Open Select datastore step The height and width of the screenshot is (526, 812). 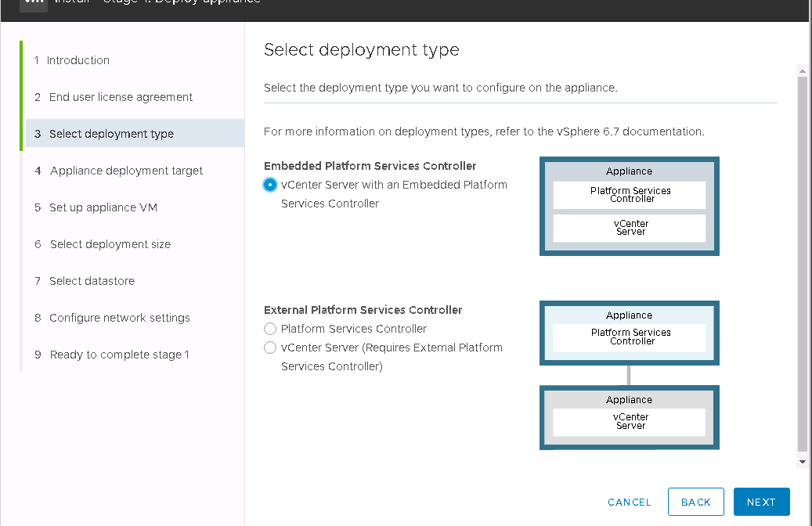click(92, 281)
